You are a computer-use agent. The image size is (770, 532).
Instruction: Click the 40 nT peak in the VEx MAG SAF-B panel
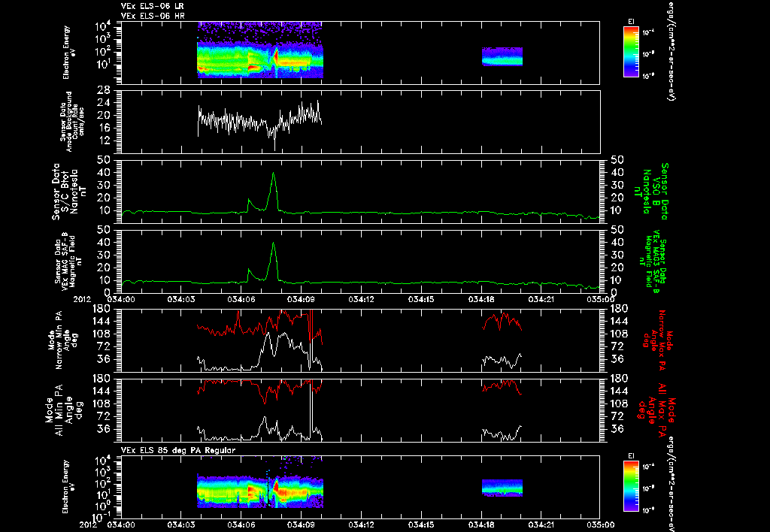pos(274,244)
